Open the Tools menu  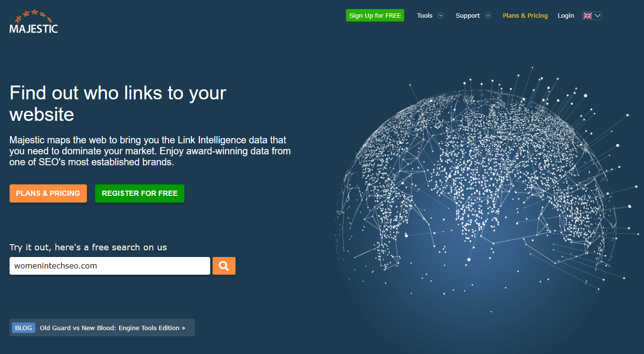click(x=425, y=16)
